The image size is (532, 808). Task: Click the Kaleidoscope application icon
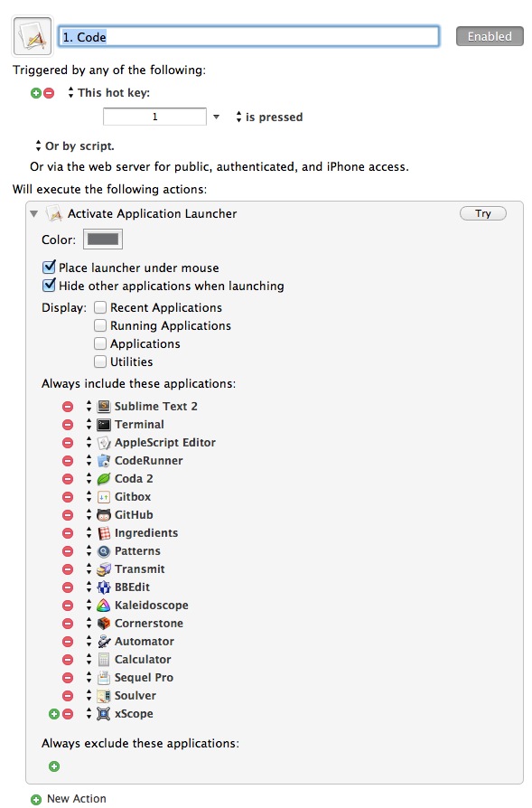pos(104,606)
